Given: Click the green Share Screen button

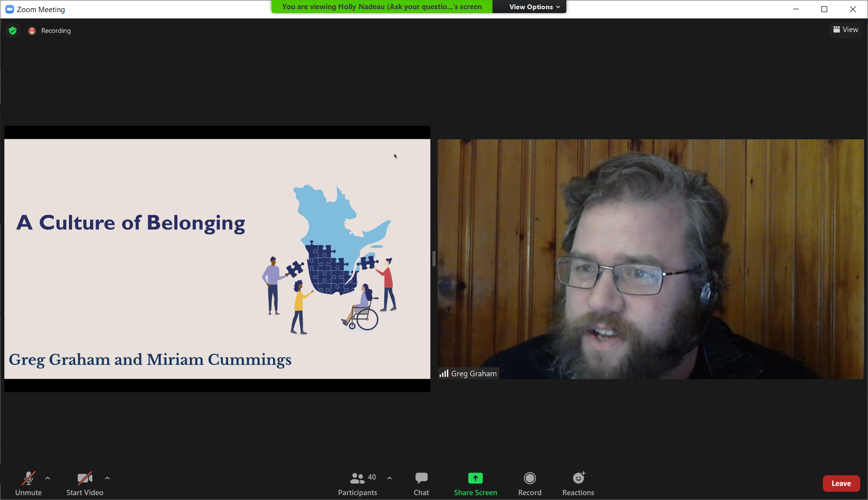Looking at the screenshot, I should point(476,483).
